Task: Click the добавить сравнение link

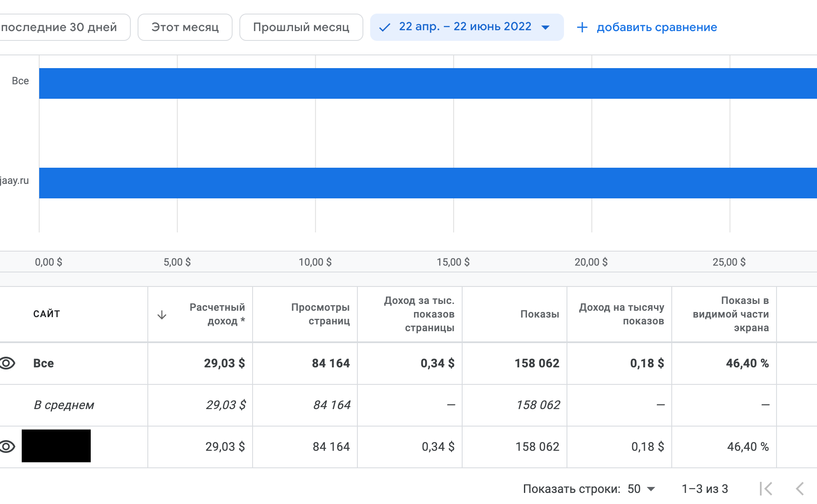Action: pos(656,27)
